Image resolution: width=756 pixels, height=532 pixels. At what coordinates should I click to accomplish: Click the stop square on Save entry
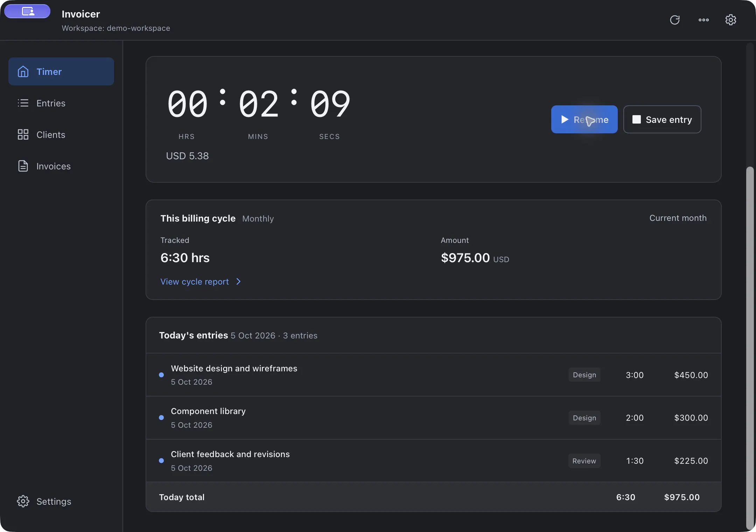(x=637, y=119)
